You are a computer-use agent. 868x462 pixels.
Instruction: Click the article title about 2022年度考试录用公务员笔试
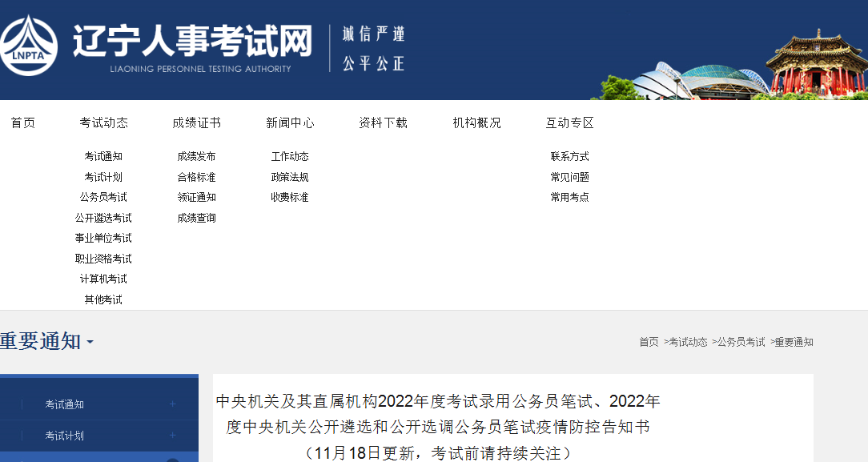click(x=438, y=427)
